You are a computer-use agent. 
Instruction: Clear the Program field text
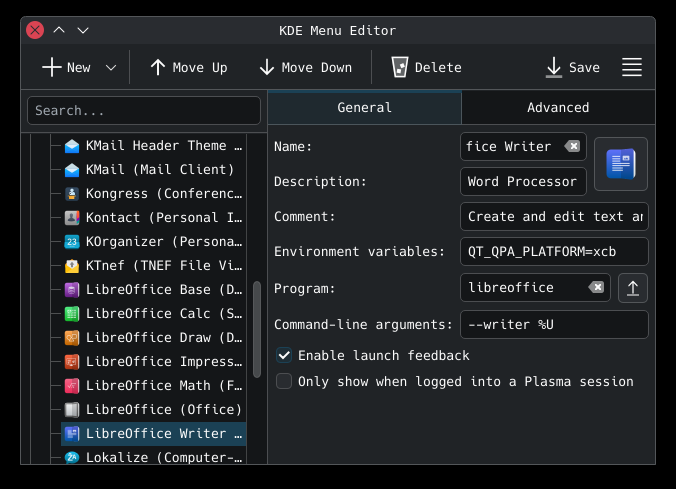tap(596, 288)
